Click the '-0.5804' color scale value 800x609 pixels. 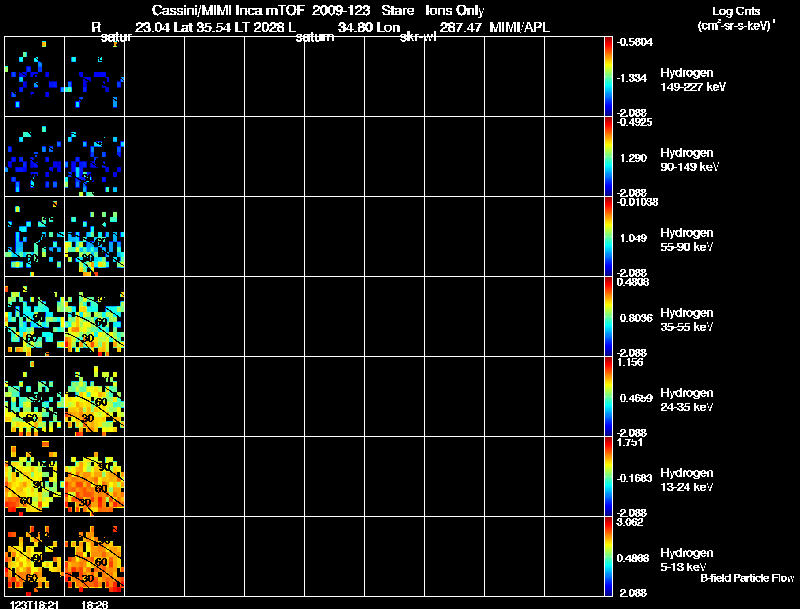(x=635, y=42)
